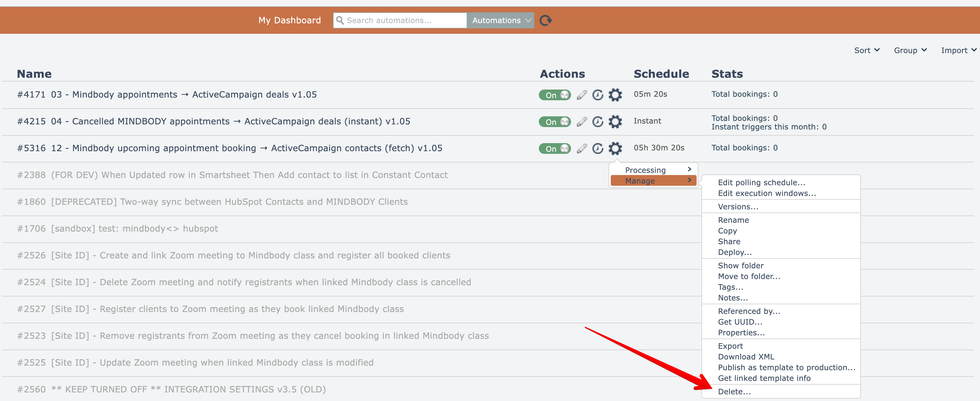Open the Automations search filter dropdown

click(500, 20)
